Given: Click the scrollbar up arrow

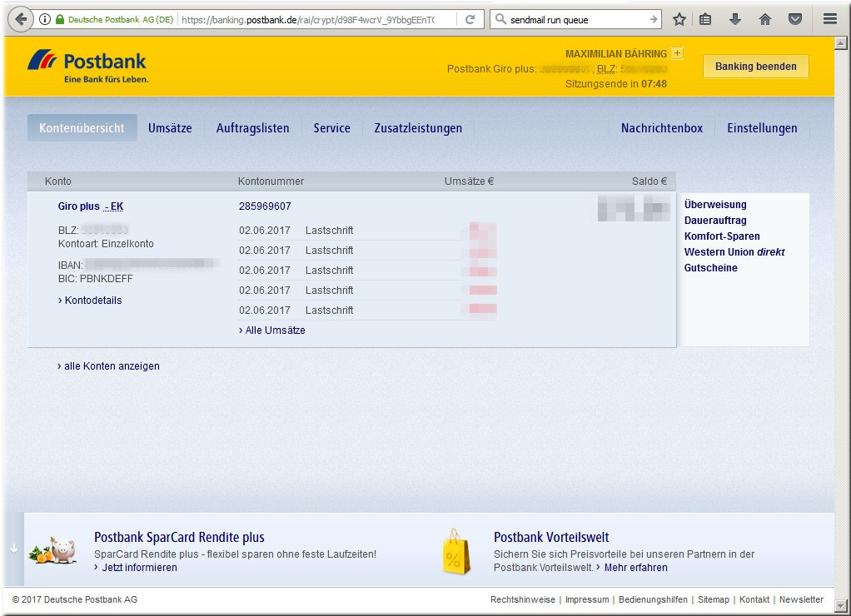Looking at the screenshot, I should tap(841, 43).
